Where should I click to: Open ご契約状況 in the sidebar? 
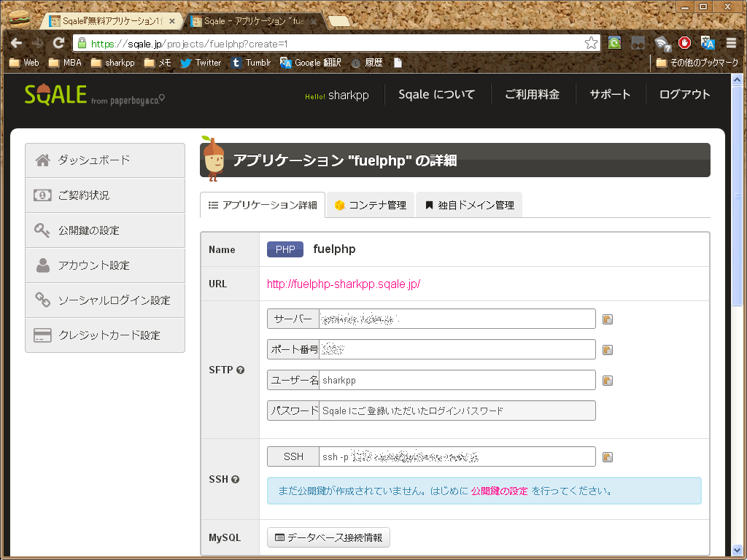click(105, 195)
